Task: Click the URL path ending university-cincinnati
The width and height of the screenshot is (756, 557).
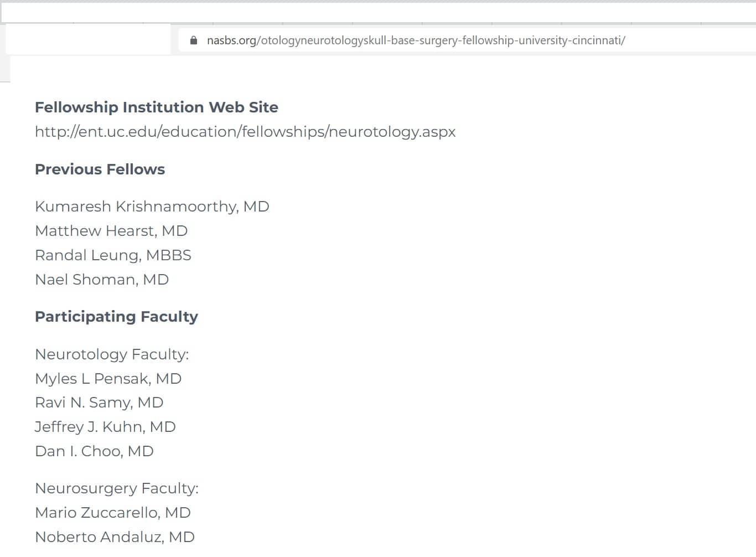Action: point(441,40)
